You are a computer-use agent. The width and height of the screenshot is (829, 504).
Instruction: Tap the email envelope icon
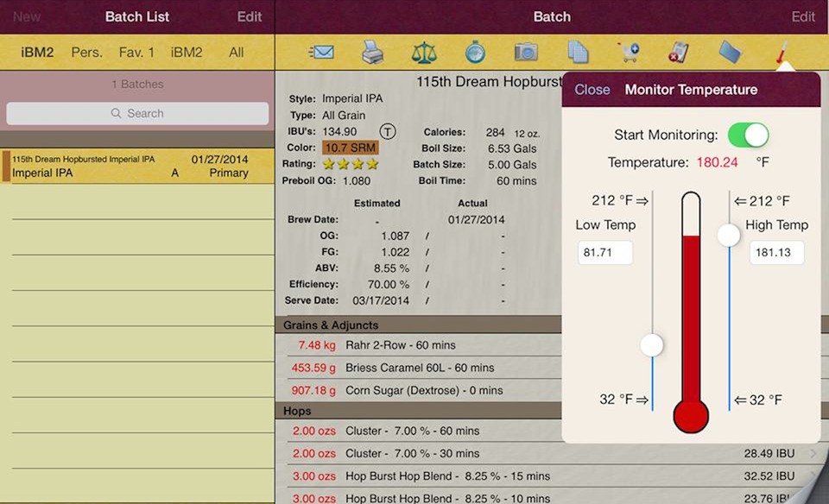point(321,53)
